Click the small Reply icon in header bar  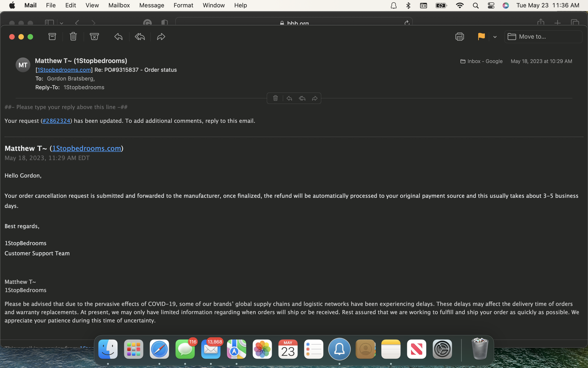289,98
